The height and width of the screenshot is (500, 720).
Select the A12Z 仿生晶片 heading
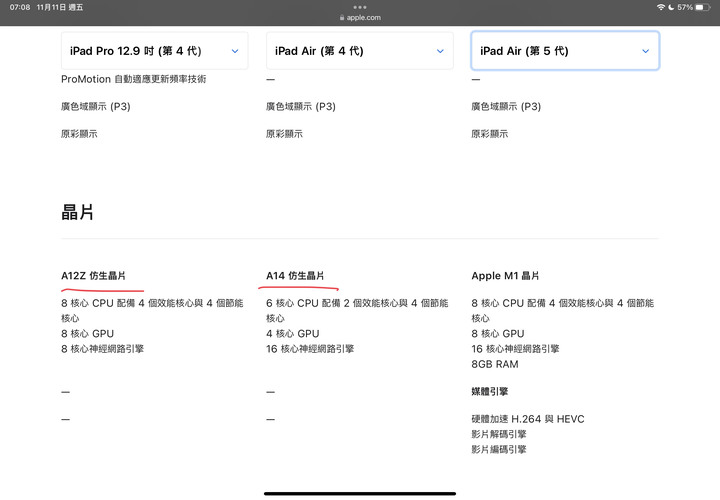pyautogui.click(x=93, y=275)
